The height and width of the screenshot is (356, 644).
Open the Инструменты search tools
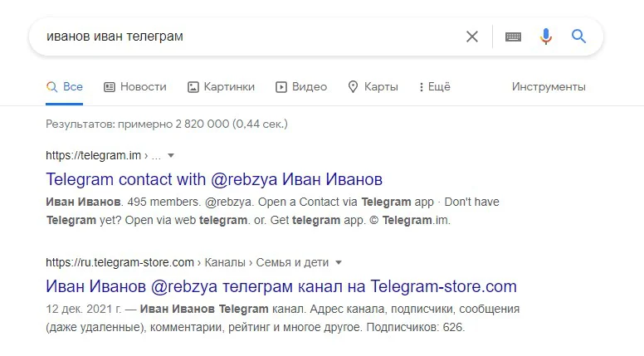549,87
